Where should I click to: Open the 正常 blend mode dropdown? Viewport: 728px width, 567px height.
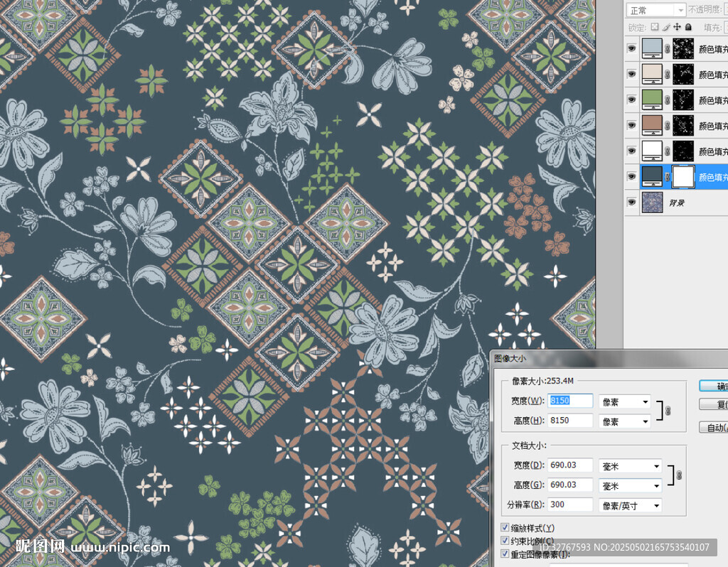pyautogui.click(x=655, y=10)
